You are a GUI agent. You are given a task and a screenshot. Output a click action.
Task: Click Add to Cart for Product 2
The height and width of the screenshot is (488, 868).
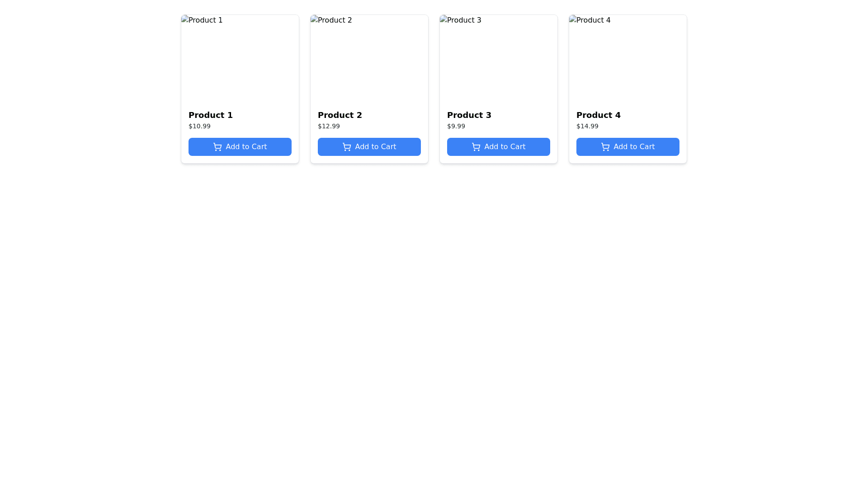point(369,147)
